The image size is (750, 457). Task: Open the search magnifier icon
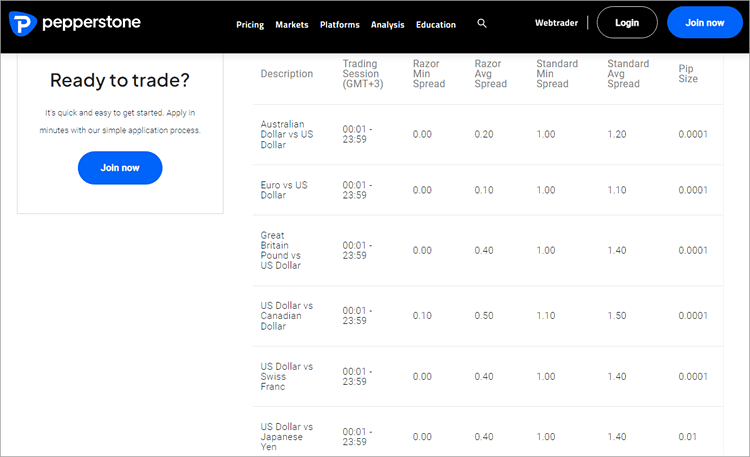click(482, 23)
